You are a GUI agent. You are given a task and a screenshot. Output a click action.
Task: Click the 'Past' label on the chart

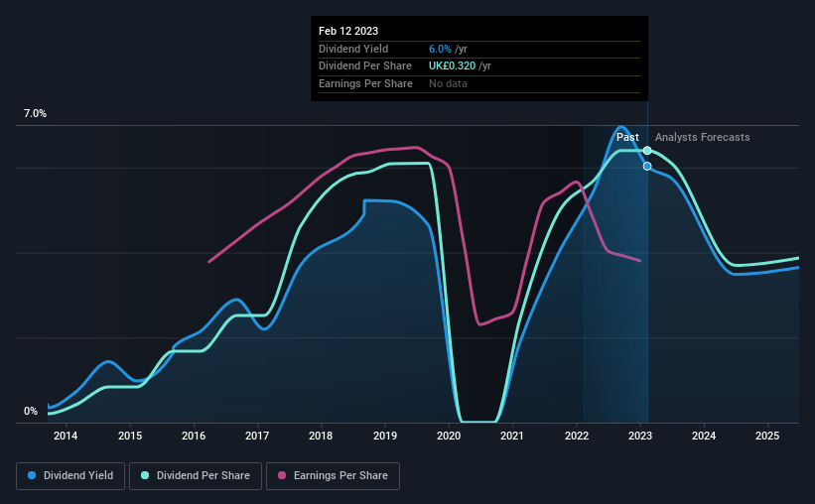coord(627,137)
